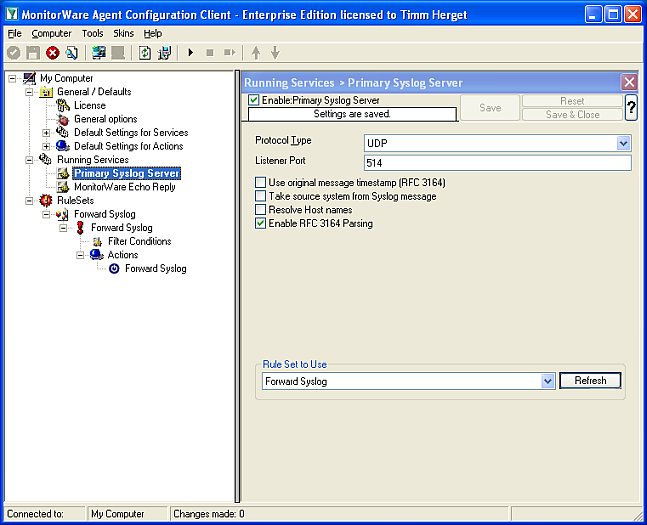This screenshot has width=647, height=525.
Task: Click the General options icon
Action: tap(63, 119)
